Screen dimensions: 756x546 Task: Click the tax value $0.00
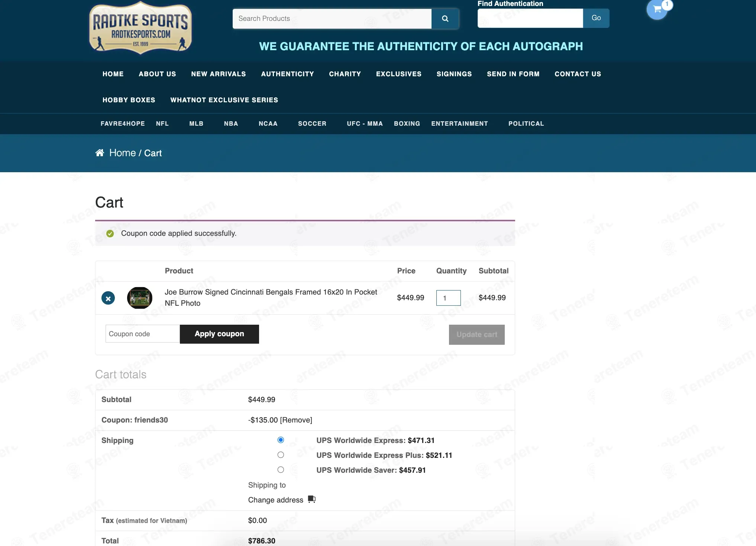pyautogui.click(x=258, y=520)
